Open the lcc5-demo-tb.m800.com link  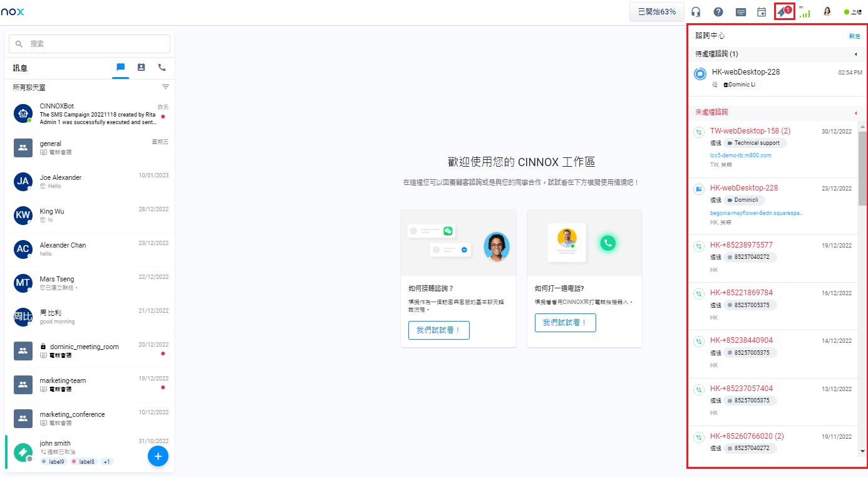pos(741,155)
